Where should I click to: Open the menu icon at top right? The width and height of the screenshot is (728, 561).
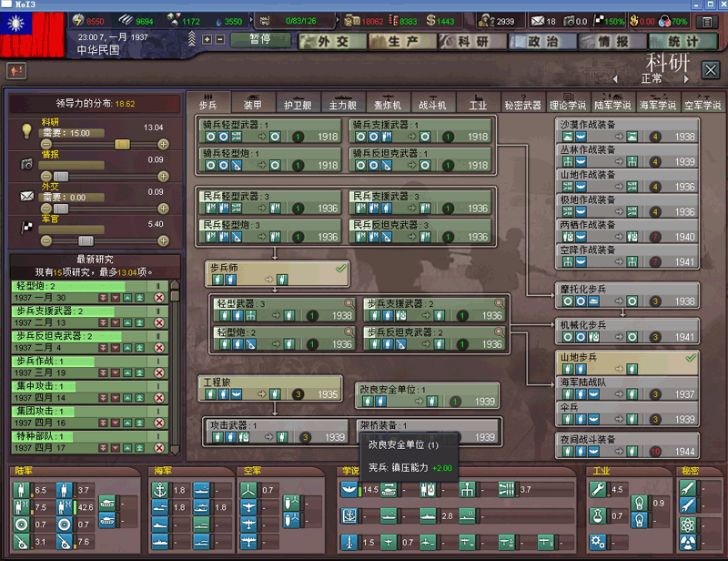[706, 21]
